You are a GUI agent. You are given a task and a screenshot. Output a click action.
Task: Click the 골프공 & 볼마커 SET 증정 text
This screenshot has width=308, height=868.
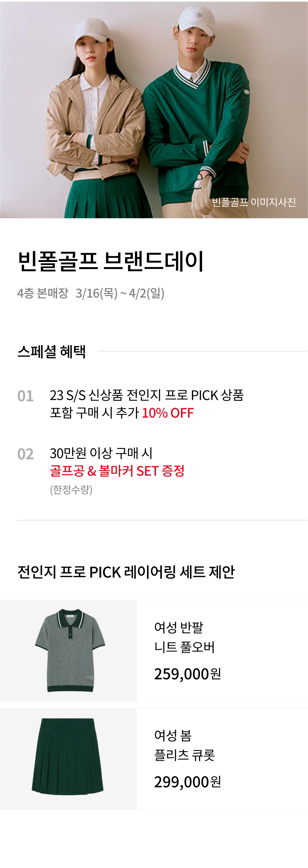pyautogui.click(x=117, y=471)
